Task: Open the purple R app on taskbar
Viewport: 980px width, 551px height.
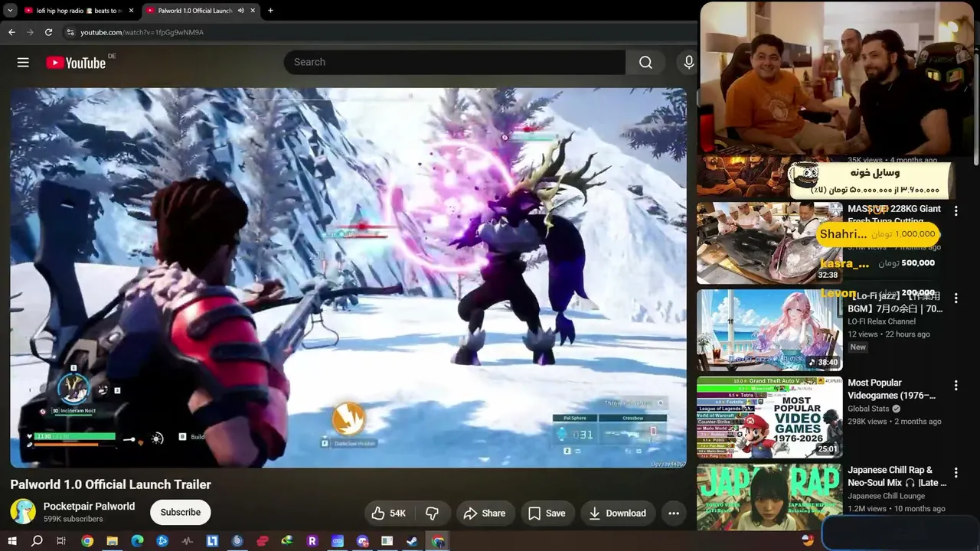Action: 312,541
